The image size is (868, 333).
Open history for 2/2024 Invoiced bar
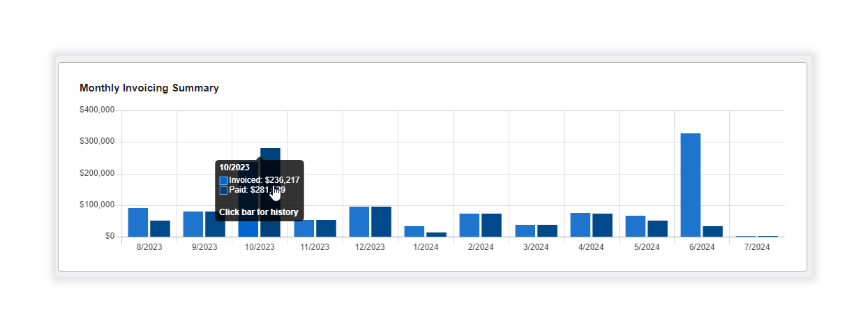click(x=470, y=225)
